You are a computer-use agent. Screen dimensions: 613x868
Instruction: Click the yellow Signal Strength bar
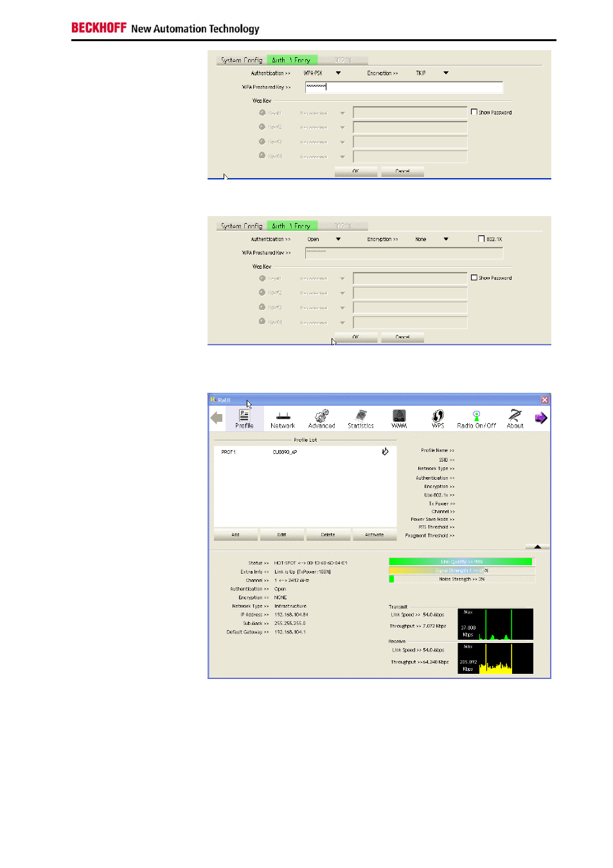click(x=461, y=570)
